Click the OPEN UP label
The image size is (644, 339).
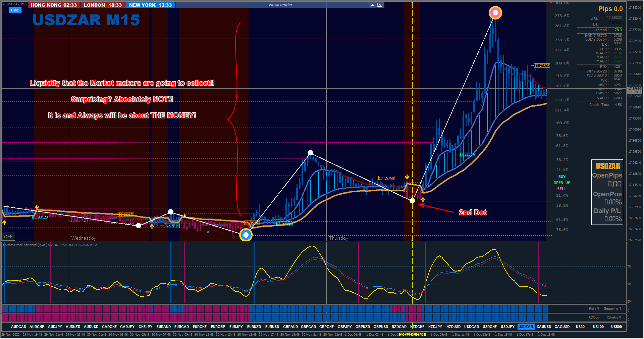tap(562, 183)
